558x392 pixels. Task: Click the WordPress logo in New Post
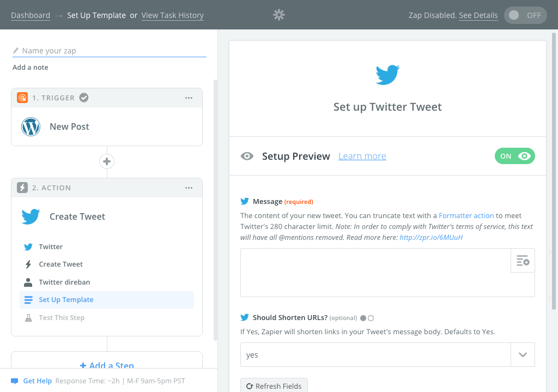click(31, 126)
